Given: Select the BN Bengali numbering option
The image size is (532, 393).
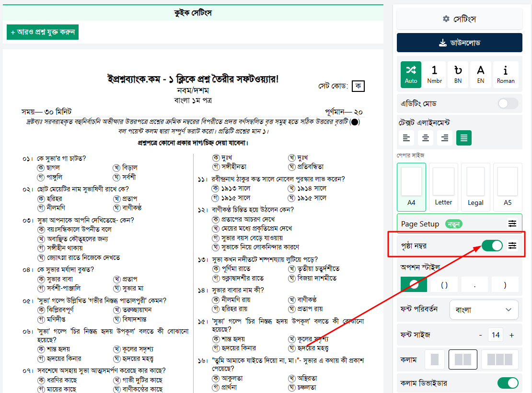Looking at the screenshot, I should click(x=458, y=75).
